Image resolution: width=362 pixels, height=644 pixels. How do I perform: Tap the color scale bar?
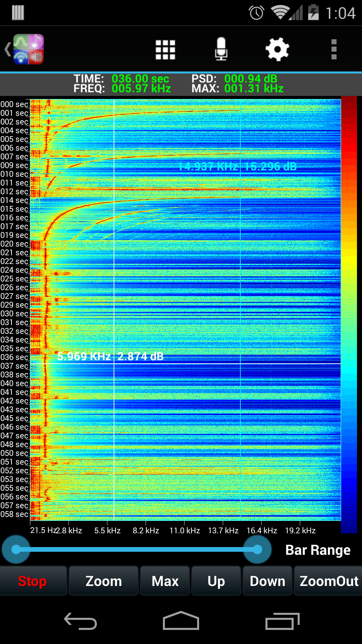(x=349, y=315)
